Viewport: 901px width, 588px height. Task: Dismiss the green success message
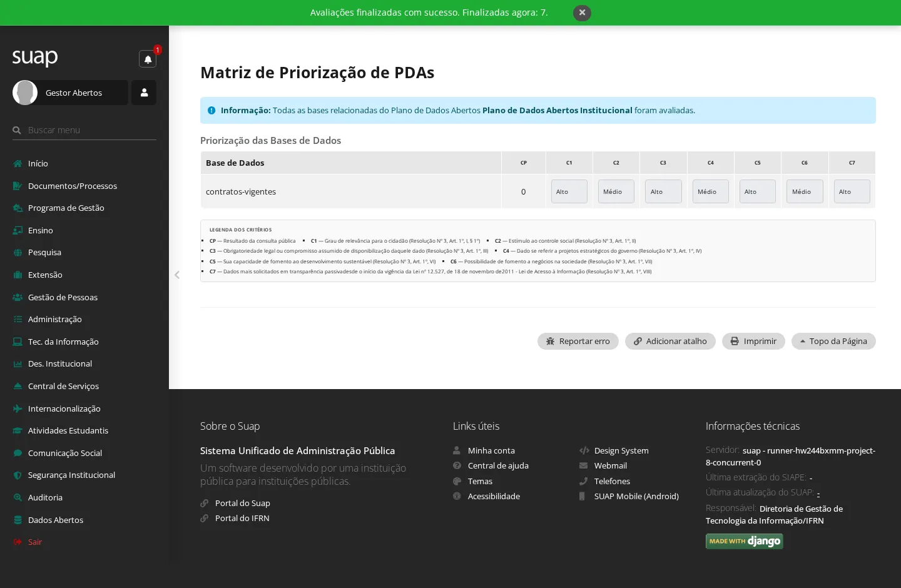(582, 13)
